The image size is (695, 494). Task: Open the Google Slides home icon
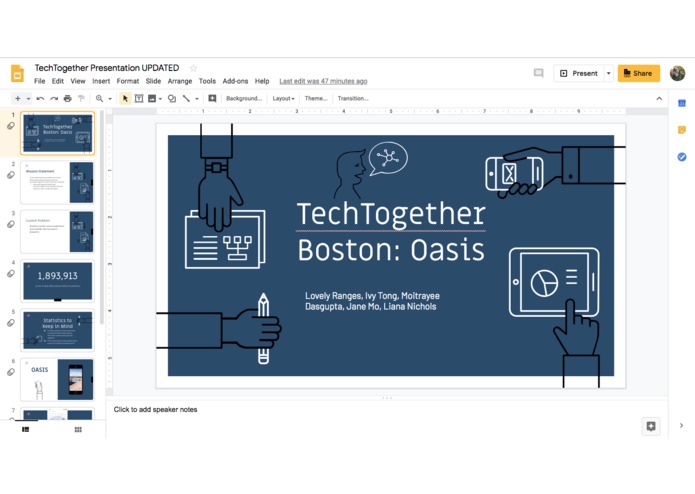point(17,74)
